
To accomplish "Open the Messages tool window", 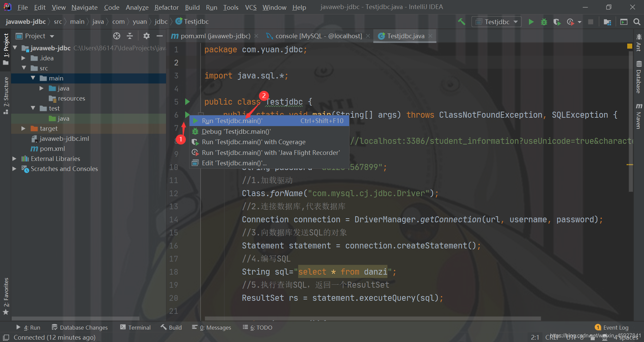I will click(212, 328).
